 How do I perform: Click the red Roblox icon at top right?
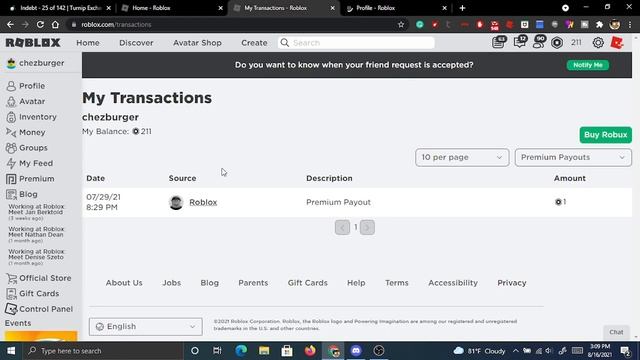617,42
